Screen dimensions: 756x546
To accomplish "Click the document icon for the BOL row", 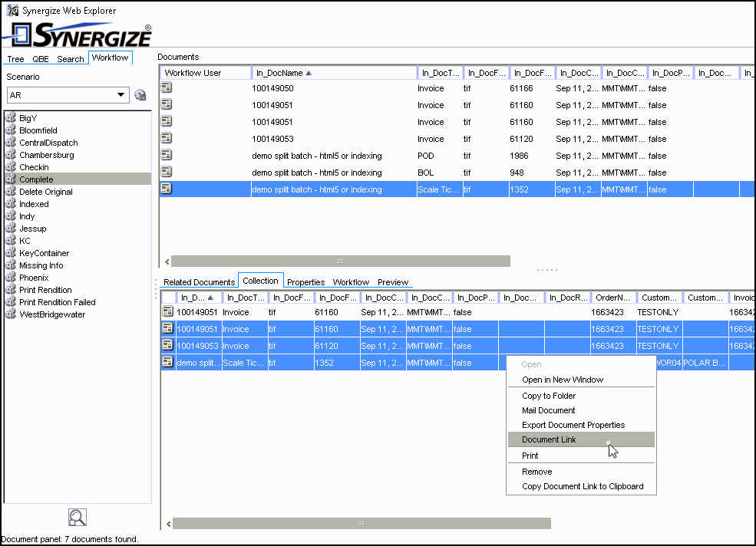I will [x=167, y=172].
